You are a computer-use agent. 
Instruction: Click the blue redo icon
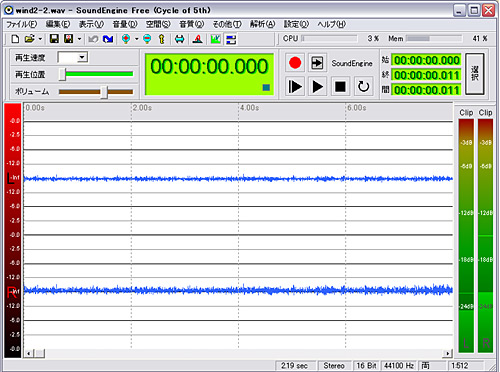pyautogui.click(x=108, y=39)
